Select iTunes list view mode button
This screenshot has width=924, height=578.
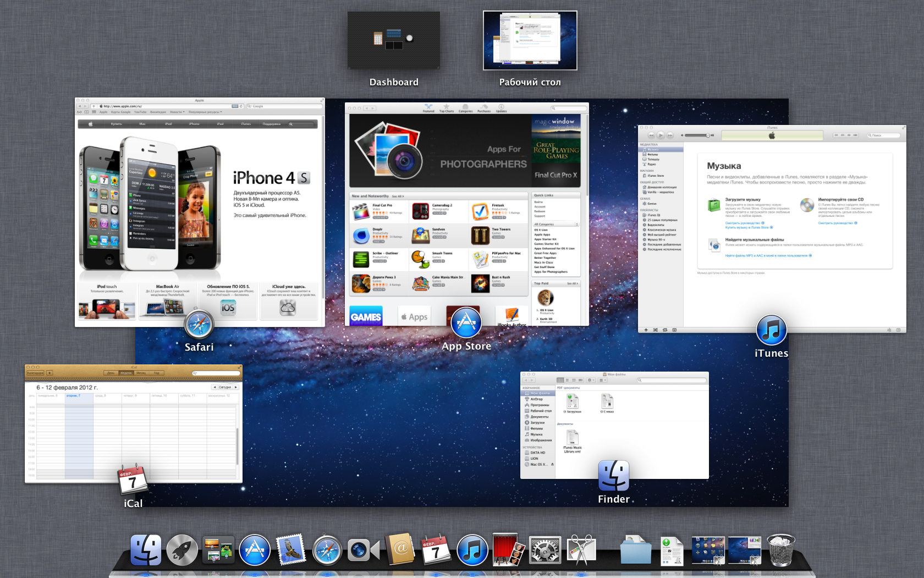pyautogui.click(x=836, y=135)
